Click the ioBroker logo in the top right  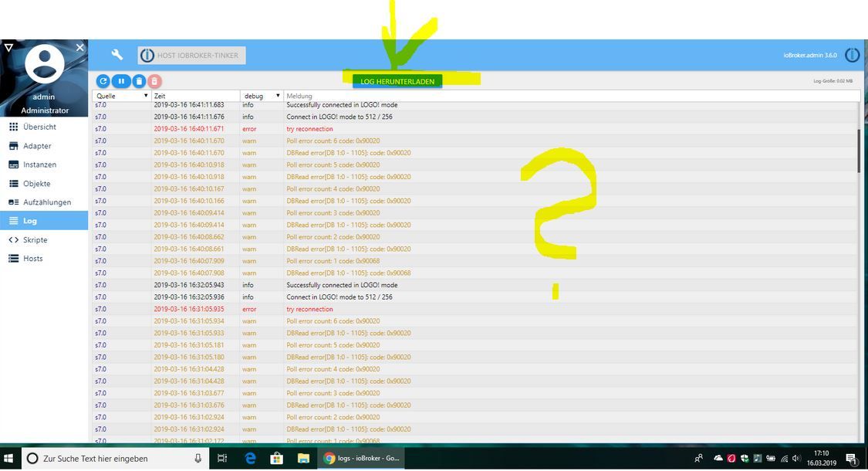pyautogui.click(x=853, y=55)
